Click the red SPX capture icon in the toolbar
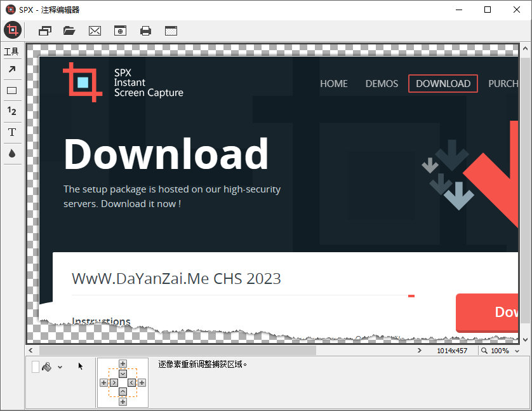 13,30
